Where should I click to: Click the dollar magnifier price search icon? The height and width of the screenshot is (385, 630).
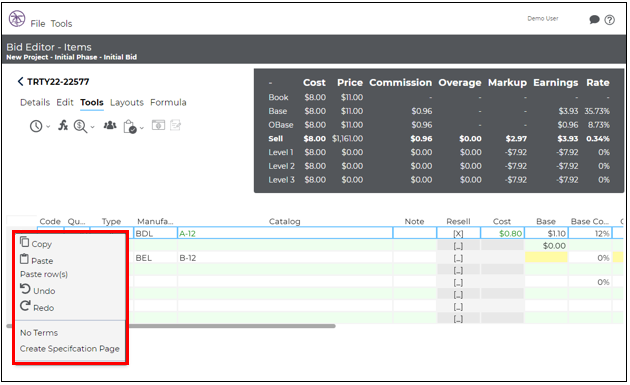click(80, 126)
